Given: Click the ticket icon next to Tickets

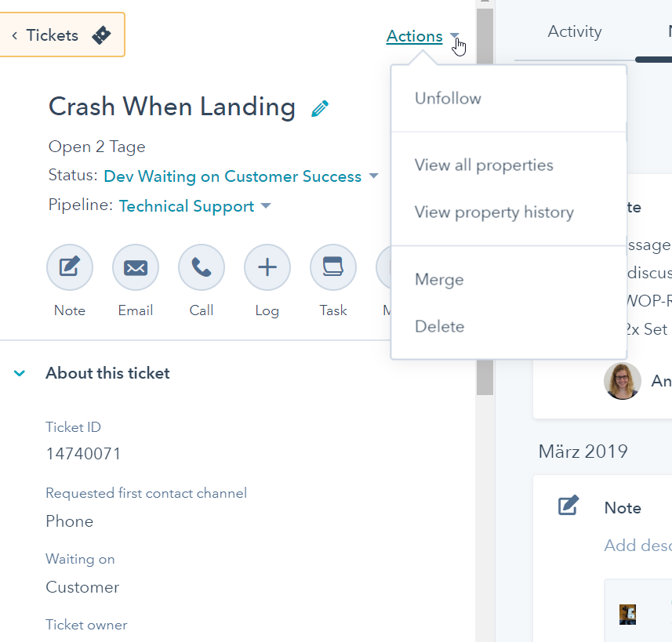Looking at the screenshot, I should [x=101, y=35].
